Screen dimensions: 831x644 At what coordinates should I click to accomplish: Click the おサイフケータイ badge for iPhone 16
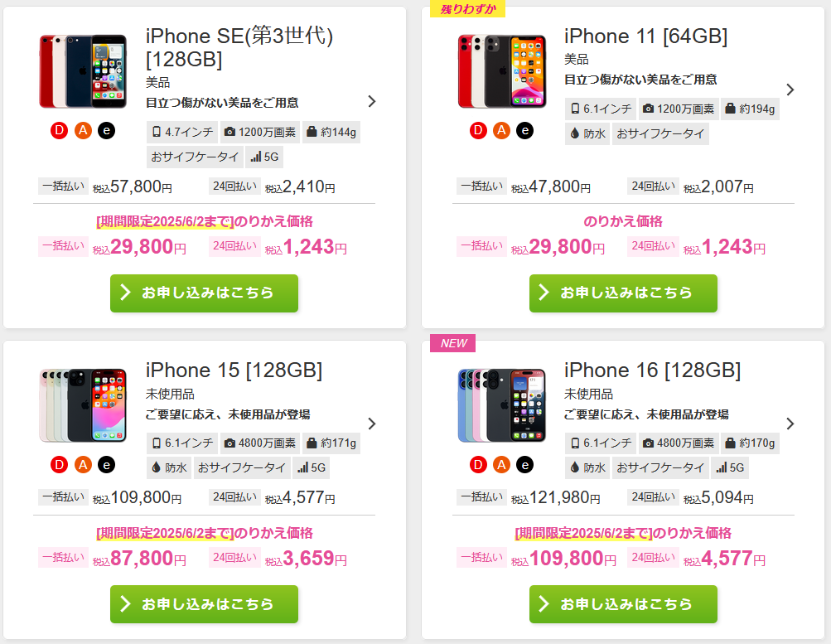[x=660, y=467]
